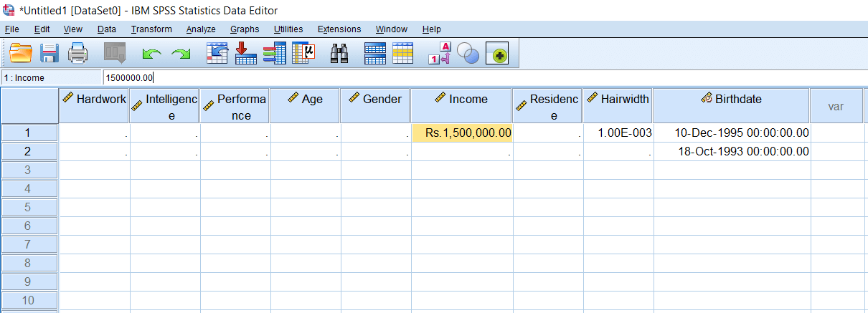868x313 pixels.
Task: Click the cell editor showing 1500000.00
Action: coord(485,78)
